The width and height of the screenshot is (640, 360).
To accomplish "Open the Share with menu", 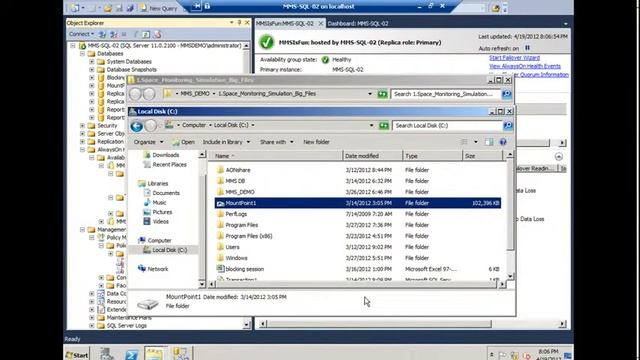I will 276,142.
